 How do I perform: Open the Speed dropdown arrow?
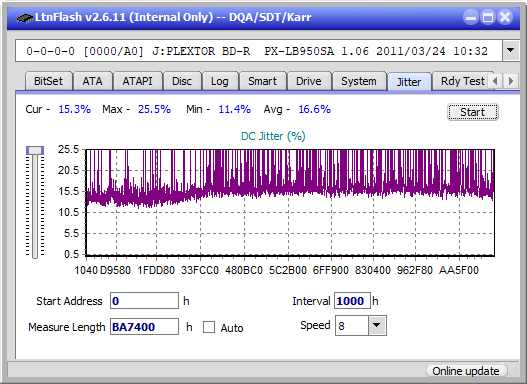377,325
